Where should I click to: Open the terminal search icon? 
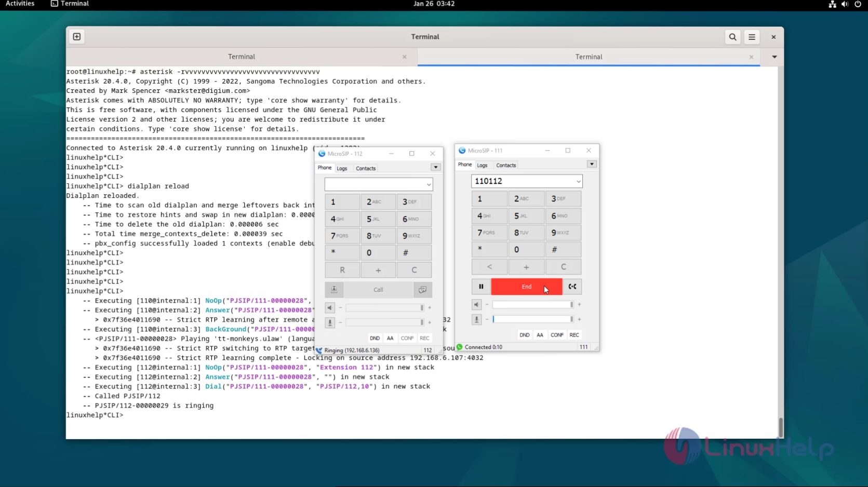tap(733, 37)
